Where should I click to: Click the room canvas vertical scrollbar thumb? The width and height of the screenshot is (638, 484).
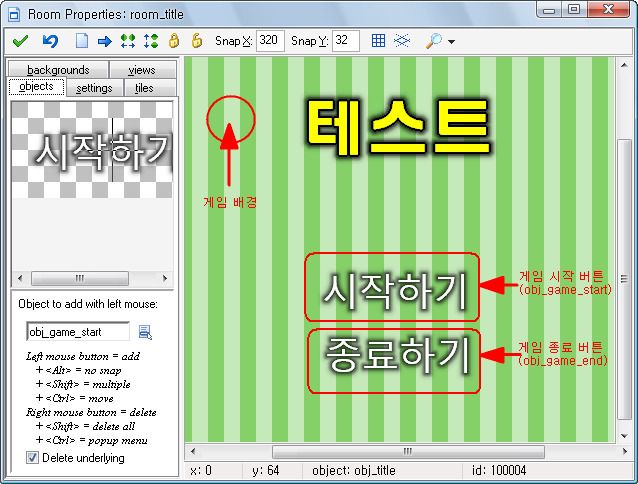[624, 279]
